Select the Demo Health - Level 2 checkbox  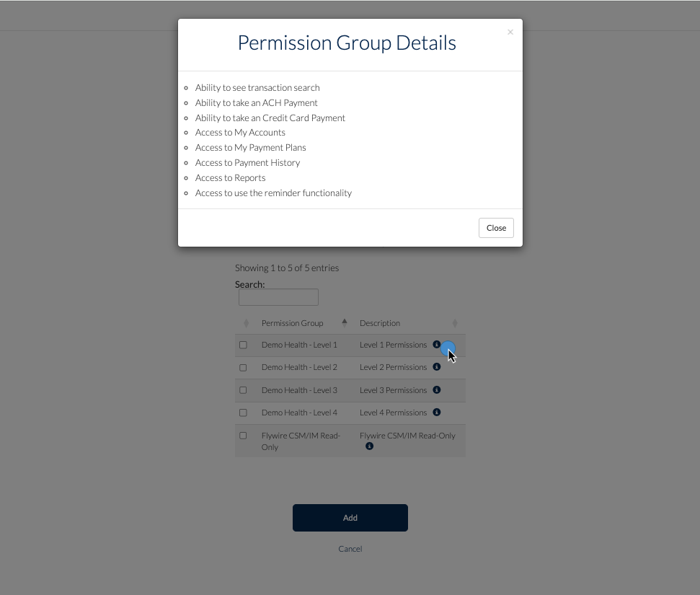243,368
